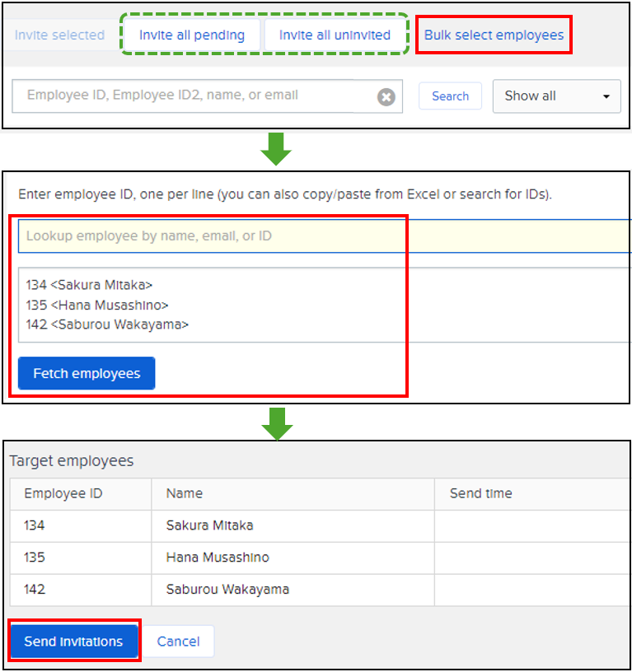The image size is (632, 672).
Task: Click Invite all pending button
Action: [192, 35]
